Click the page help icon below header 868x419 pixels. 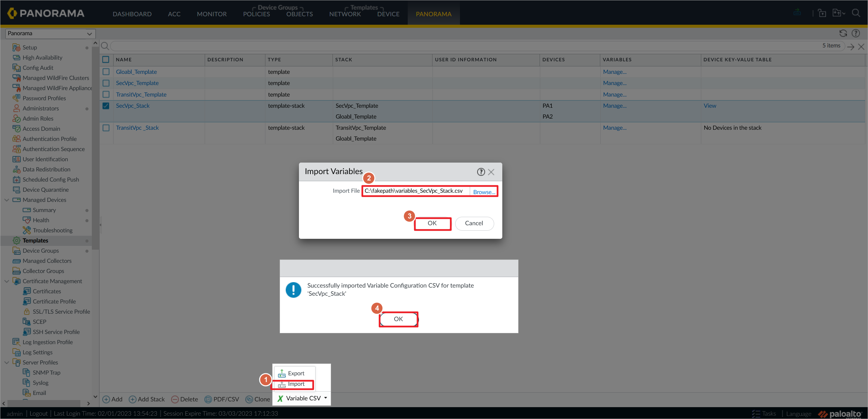[x=856, y=33]
